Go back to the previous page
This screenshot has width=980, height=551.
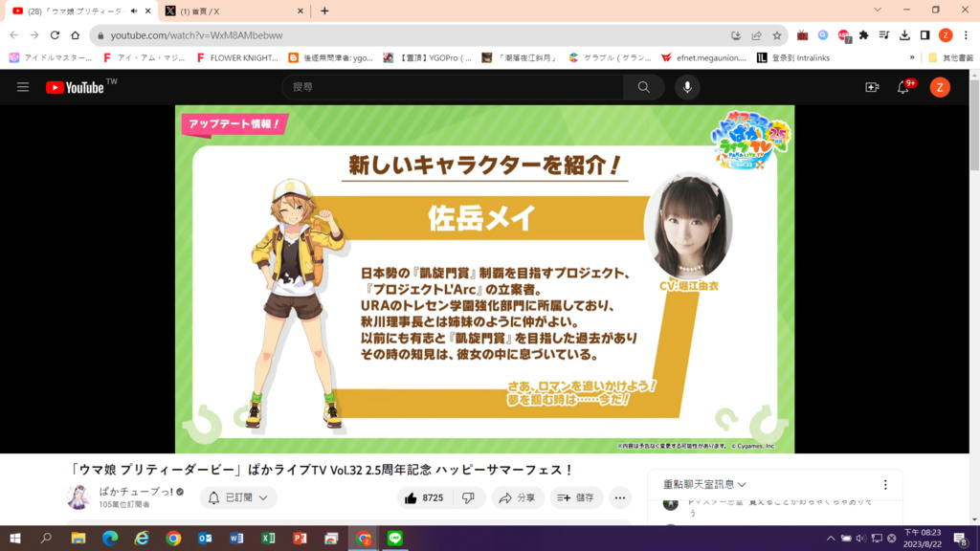pos(14,35)
